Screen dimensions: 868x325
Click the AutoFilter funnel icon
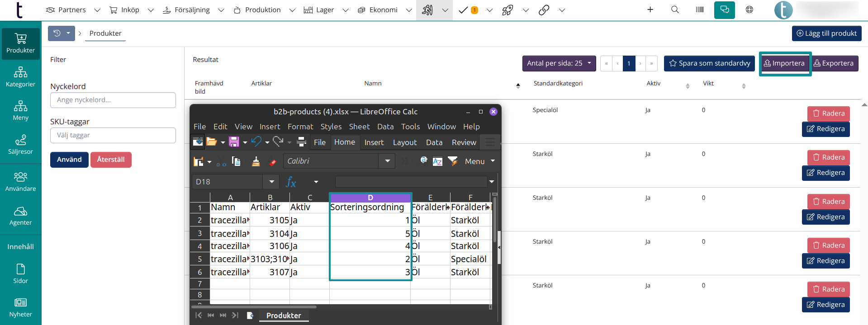(452, 161)
